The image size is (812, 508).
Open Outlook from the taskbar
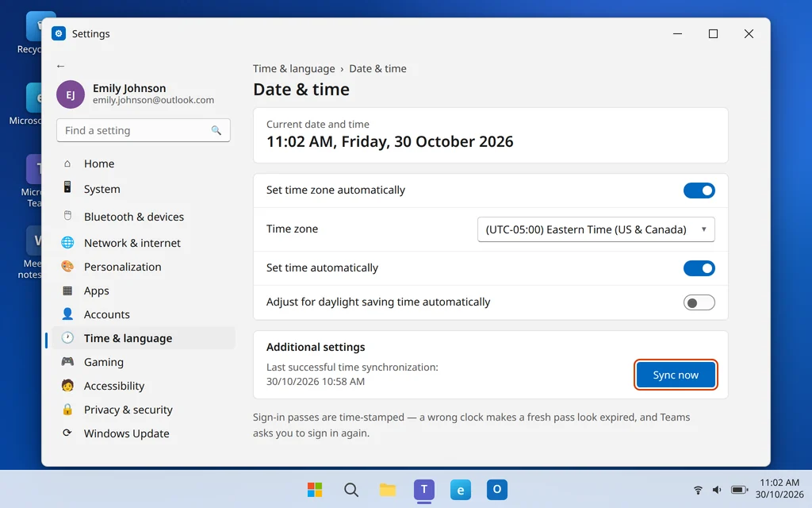496,489
